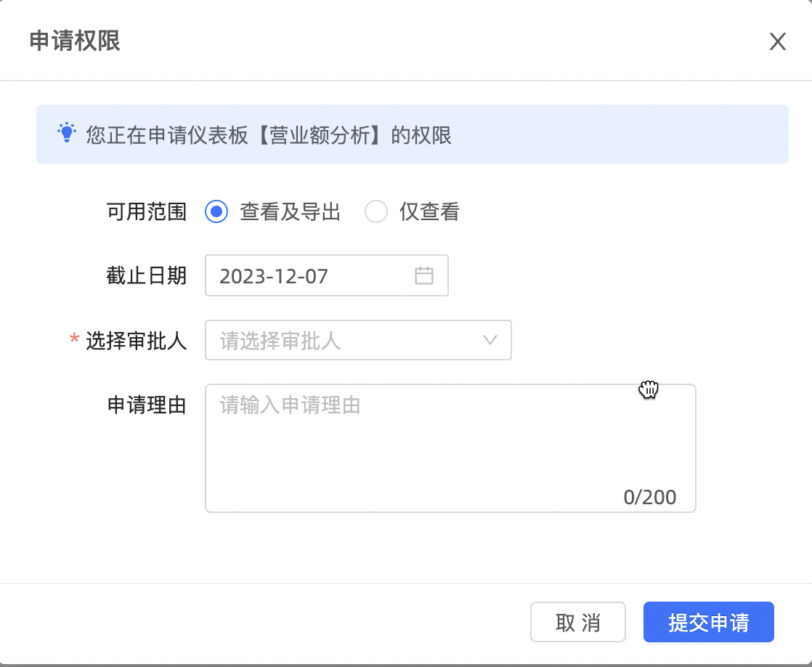Click the 截止日期 field label

[147, 275]
